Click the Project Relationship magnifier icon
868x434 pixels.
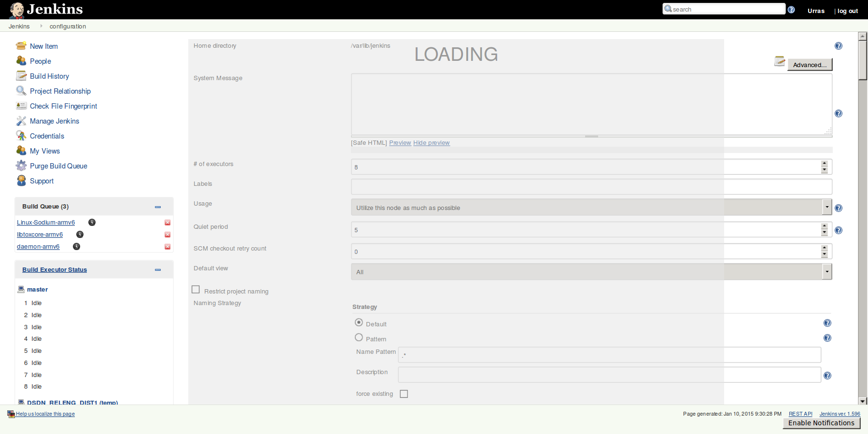pyautogui.click(x=21, y=91)
